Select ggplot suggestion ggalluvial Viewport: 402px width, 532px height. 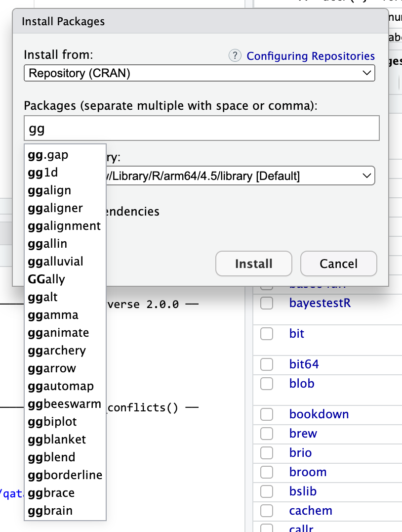[56, 262]
